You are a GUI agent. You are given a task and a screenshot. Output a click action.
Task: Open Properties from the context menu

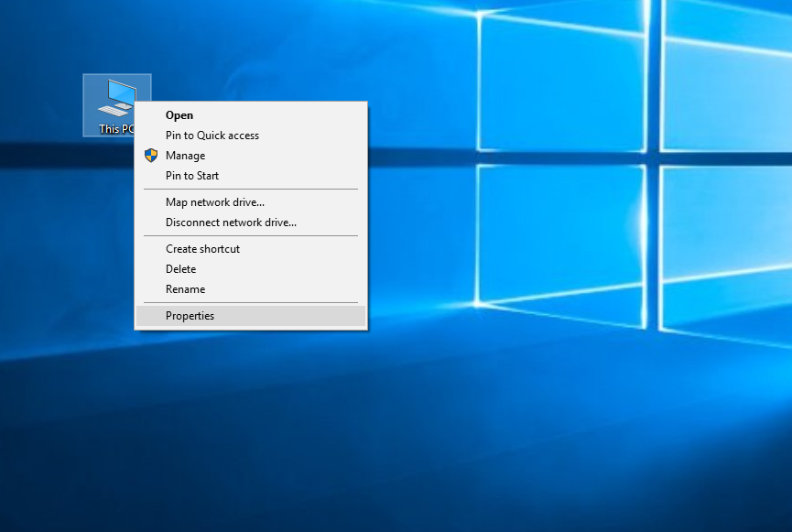tap(251, 316)
